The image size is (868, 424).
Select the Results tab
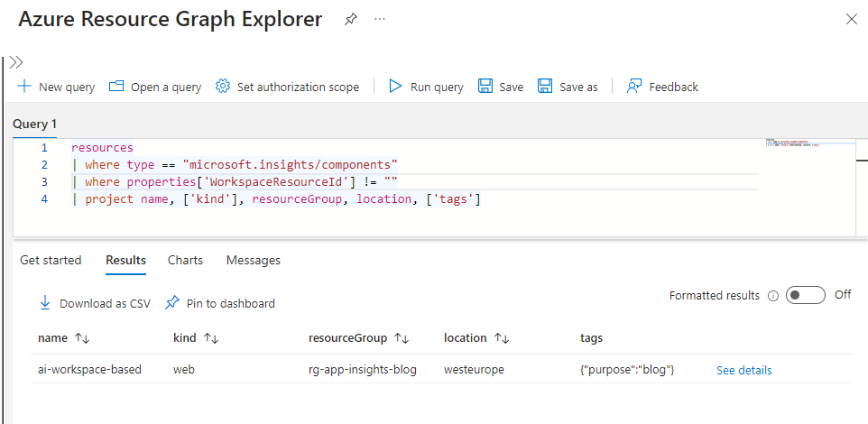[x=125, y=260]
